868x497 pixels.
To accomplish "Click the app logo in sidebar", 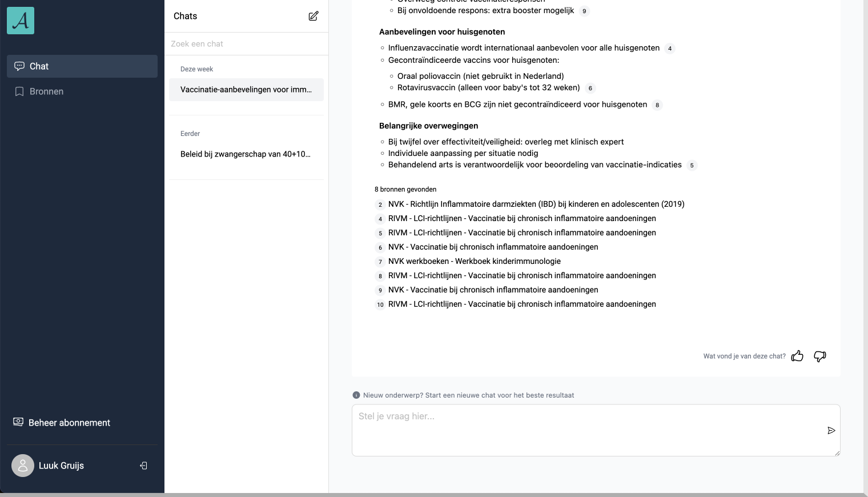I will click(21, 21).
